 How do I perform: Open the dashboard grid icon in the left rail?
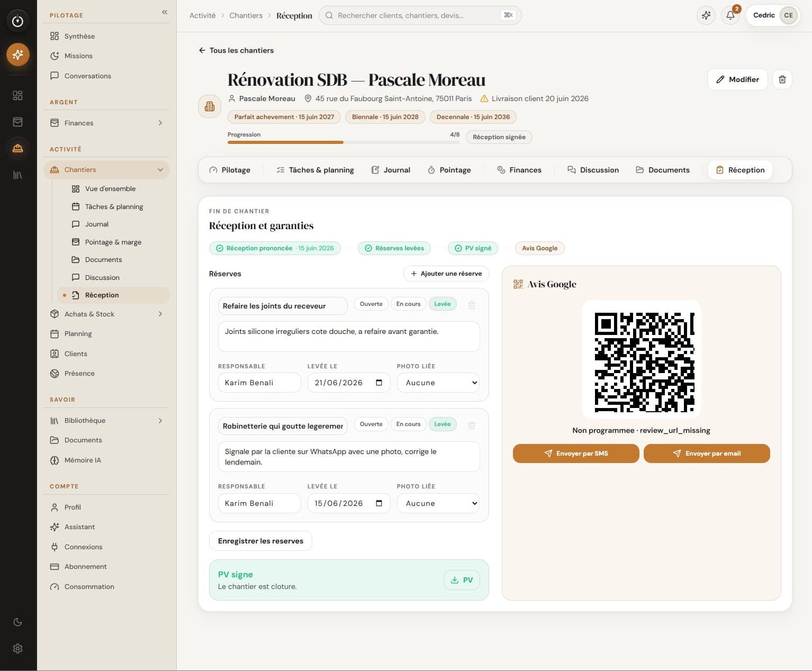[x=18, y=95]
